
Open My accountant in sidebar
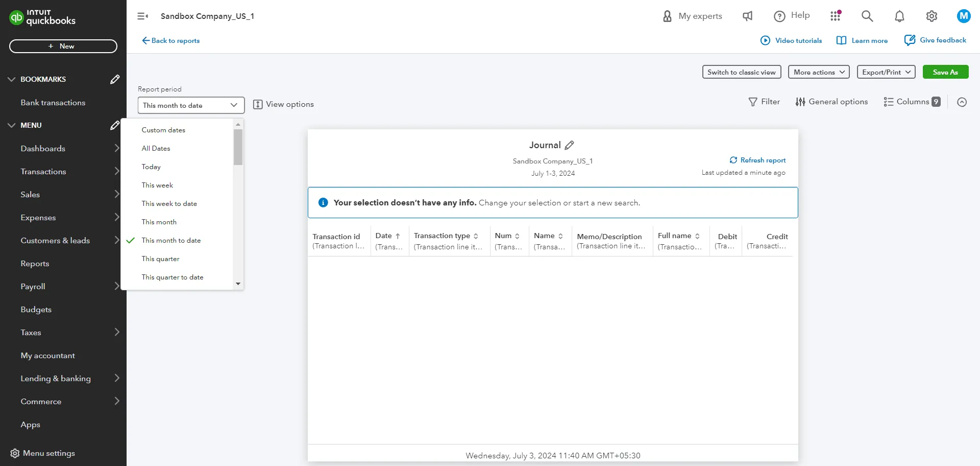pos(47,355)
